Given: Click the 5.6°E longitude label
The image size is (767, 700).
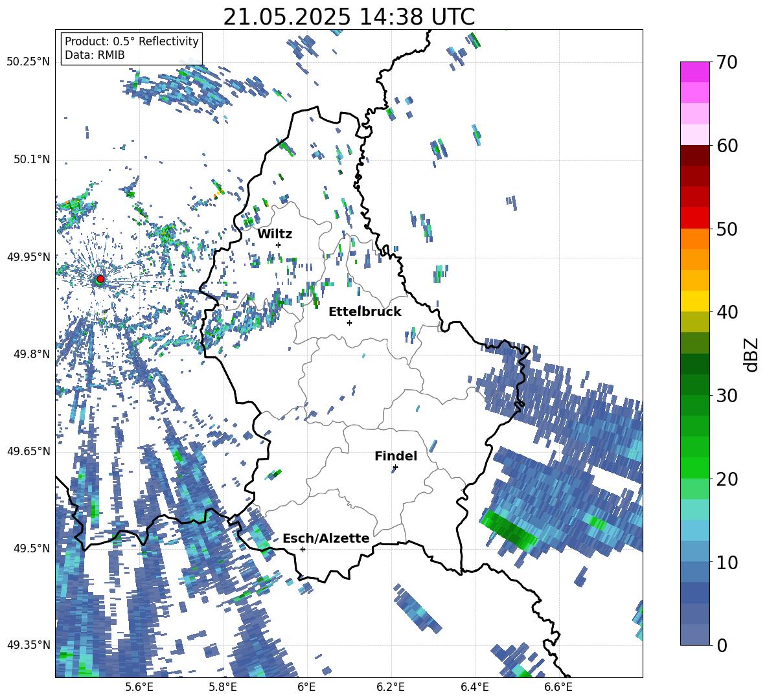Looking at the screenshot, I should click(139, 687).
